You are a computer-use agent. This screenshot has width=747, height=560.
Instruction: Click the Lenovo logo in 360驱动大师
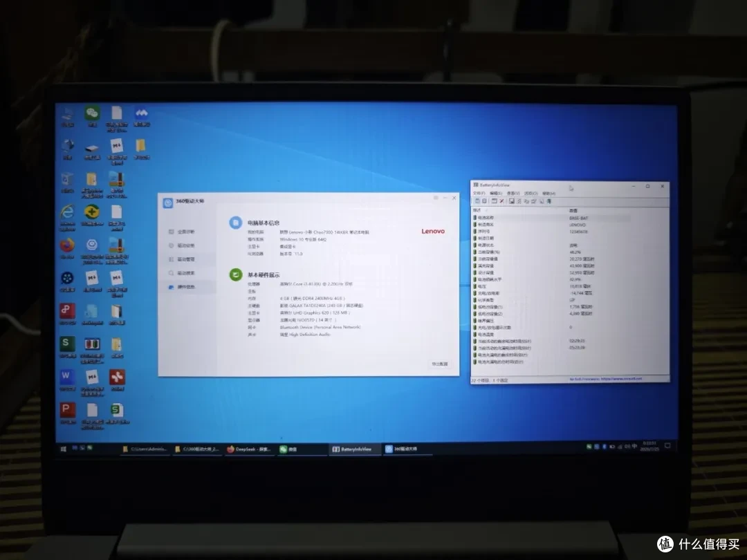432,231
